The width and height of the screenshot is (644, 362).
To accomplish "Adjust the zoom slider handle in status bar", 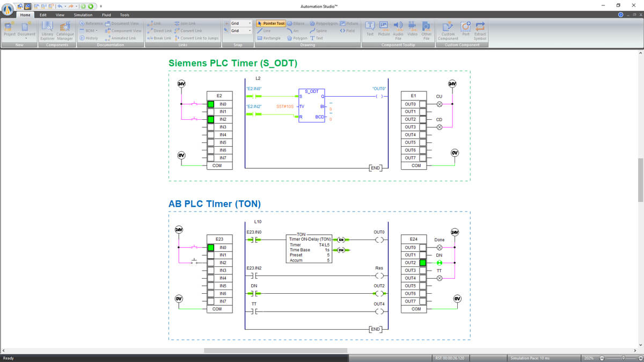I will [x=623, y=358].
